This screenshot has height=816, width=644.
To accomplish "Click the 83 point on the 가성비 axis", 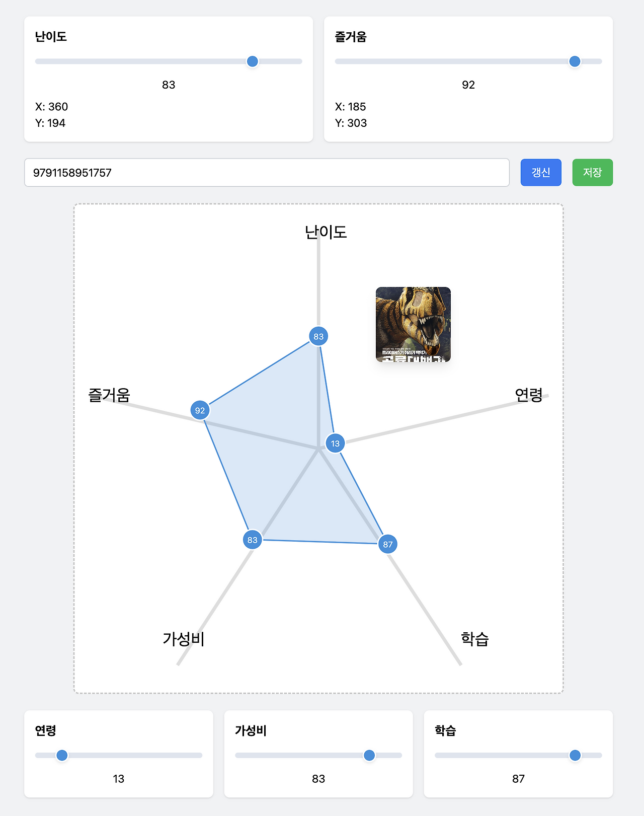I will coord(252,539).
